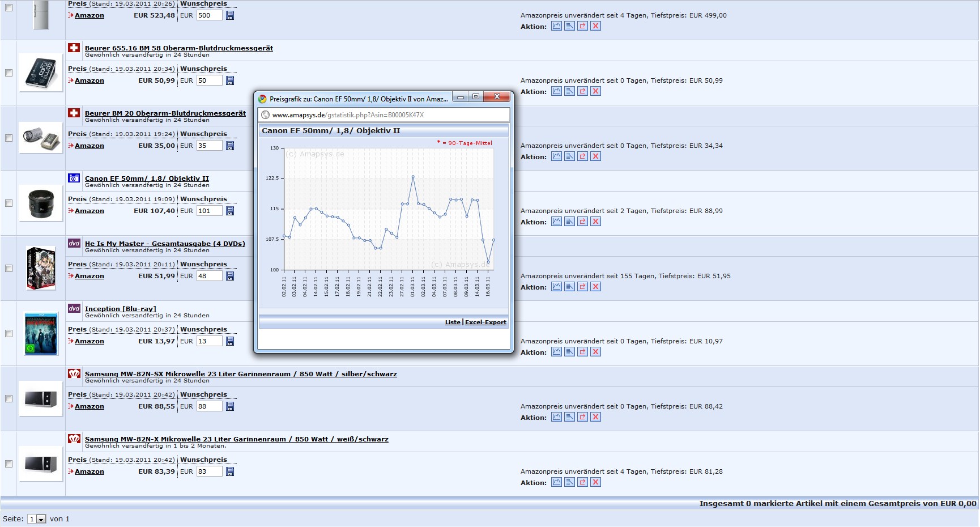Open Canon EF 50mm/ 1,8/ Objektiv II link
The width and height of the screenshot is (980, 527).
pos(147,178)
